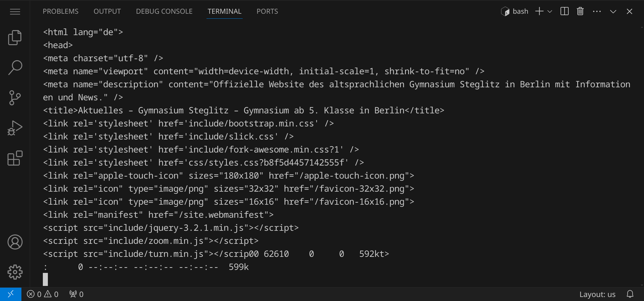The width and height of the screenshot is (644, 301).
Task: Switch to the DEBUG CONSOLE tab
Action: pyautogui.click(x=164, y=11)
